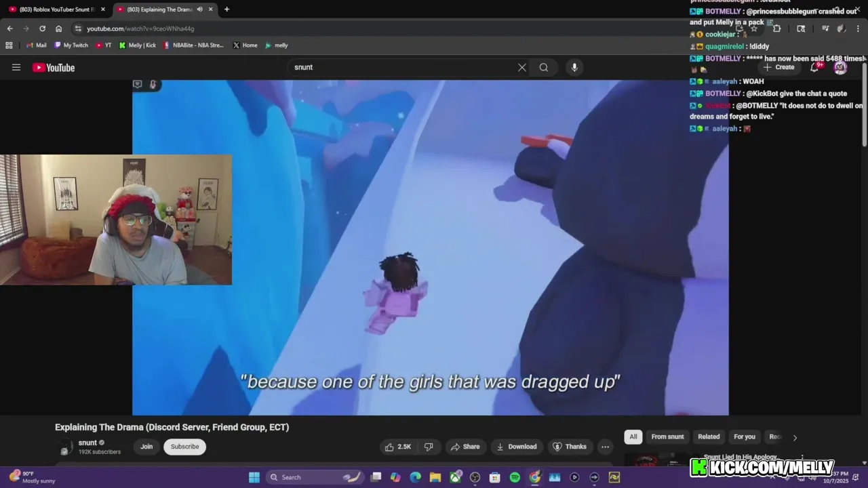The height and width of the screenshot is (488, 868).
Task: Open My Twitch bookmark
Action: pyautogui.click(x=71, y=45)
